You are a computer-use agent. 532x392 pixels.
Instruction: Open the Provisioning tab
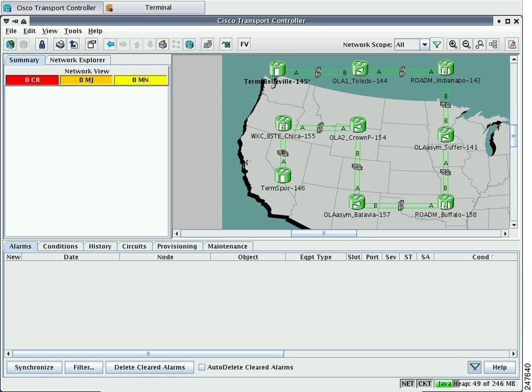click(x=177, y=246)
